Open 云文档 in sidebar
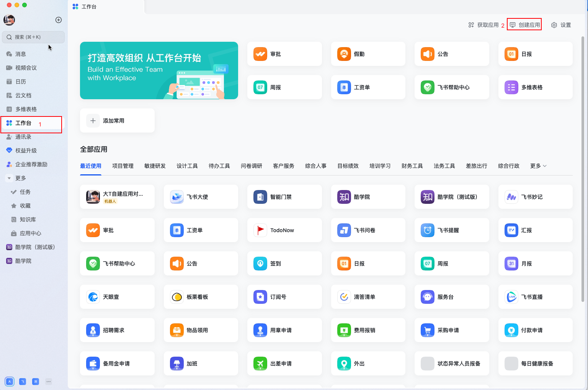The image size is (588, 390). click(32, 95)
